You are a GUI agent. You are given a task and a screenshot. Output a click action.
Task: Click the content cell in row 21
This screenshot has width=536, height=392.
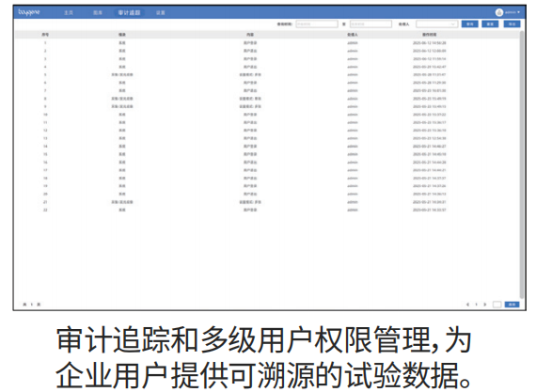pos(250,202)
